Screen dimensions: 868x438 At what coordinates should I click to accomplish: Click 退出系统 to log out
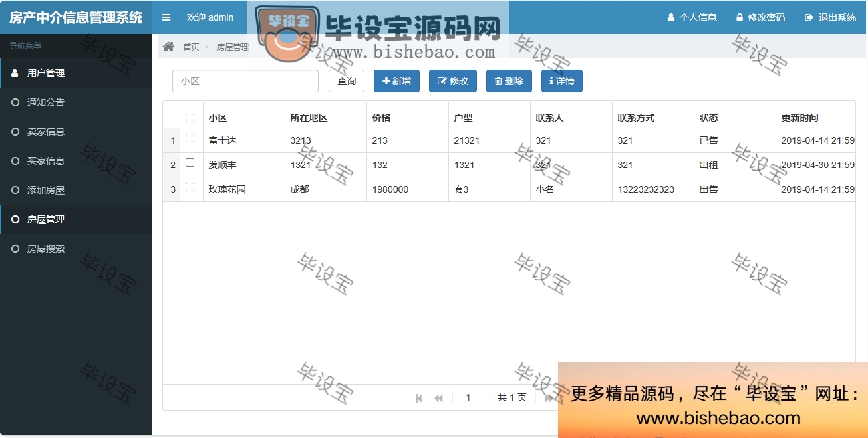click(831, 17)
